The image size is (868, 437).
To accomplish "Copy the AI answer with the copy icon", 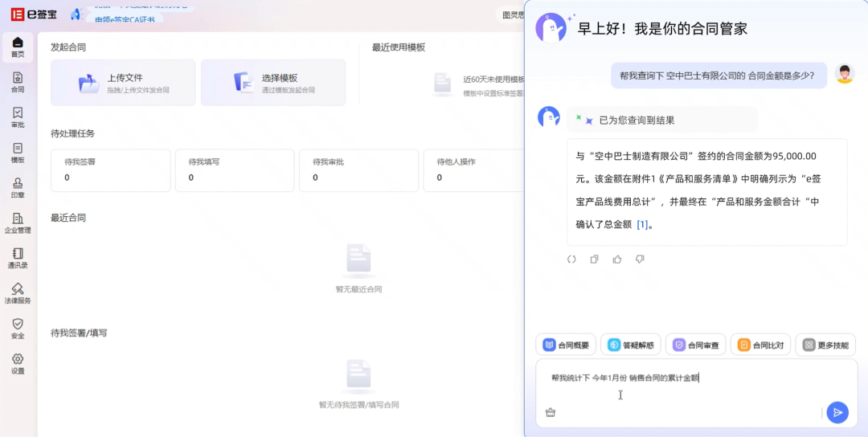I will (595, 259).
